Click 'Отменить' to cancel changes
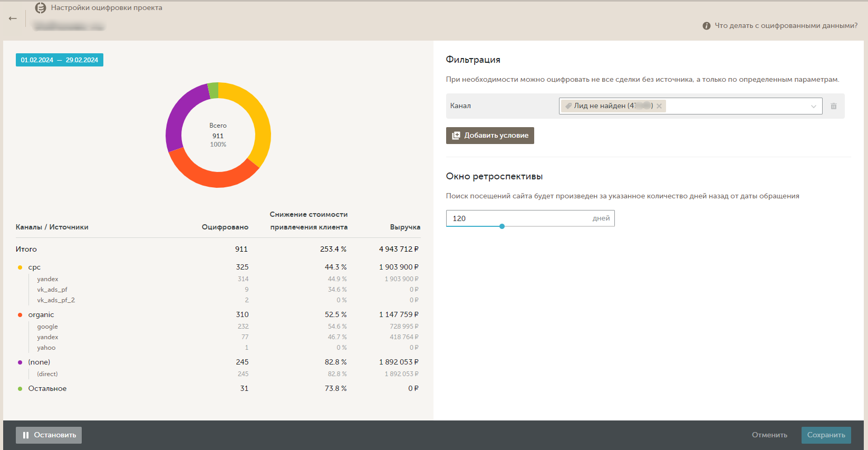 (x=769, y=435)
